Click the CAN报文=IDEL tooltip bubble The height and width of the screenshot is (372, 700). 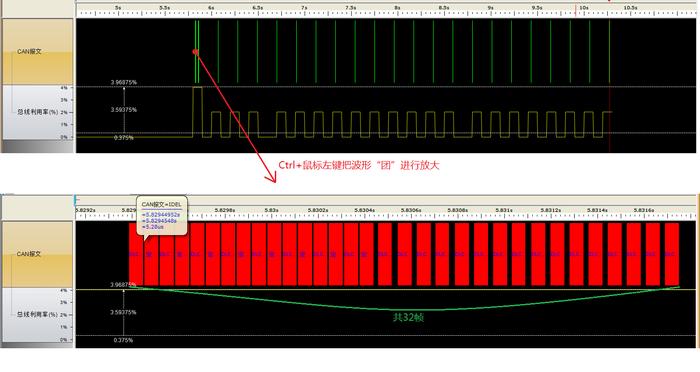(162, 215)
